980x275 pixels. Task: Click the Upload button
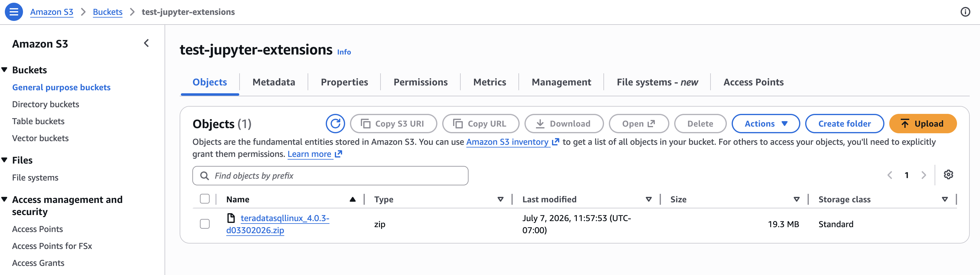pos(923,123)
